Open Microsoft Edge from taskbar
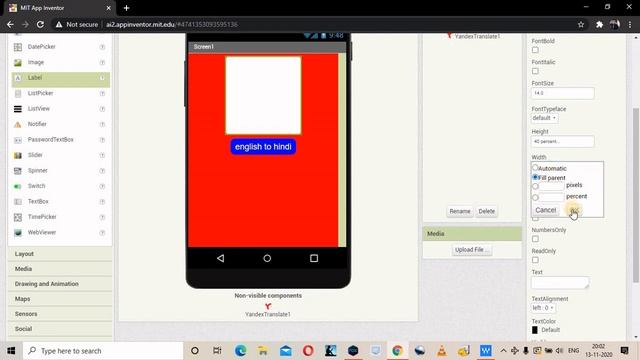The width and height of the screenshot is (640, 360). [240, 351]
